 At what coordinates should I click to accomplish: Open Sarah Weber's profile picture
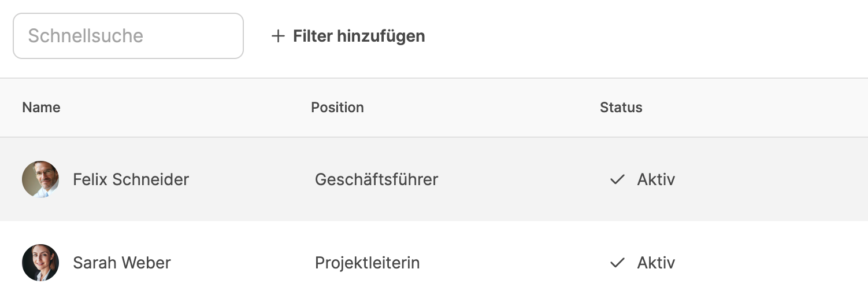click(40, 263)
